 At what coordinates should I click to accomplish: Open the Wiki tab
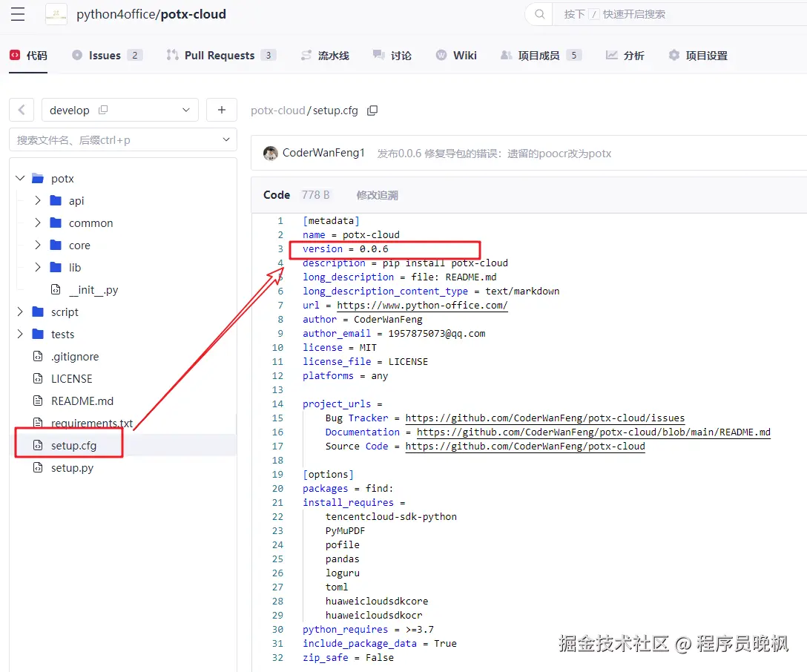(456, 55)
